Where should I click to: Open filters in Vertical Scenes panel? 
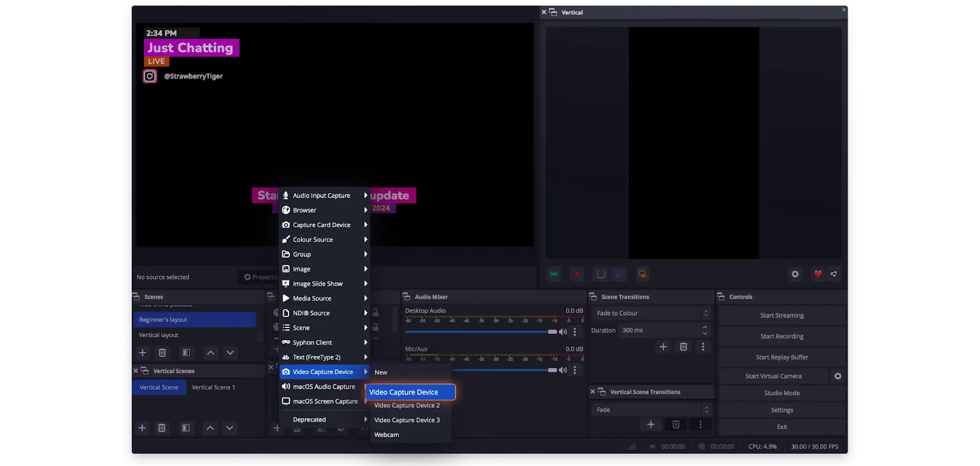[186, 428]
